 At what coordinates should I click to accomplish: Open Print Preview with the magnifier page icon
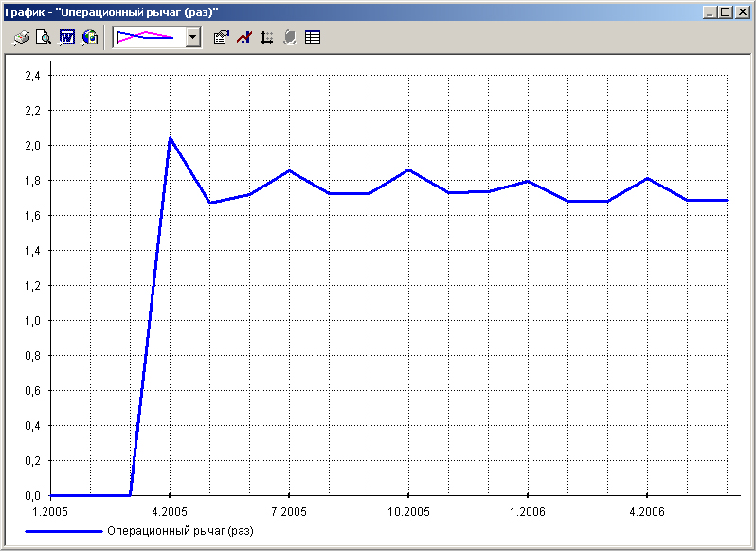[44, 38]
